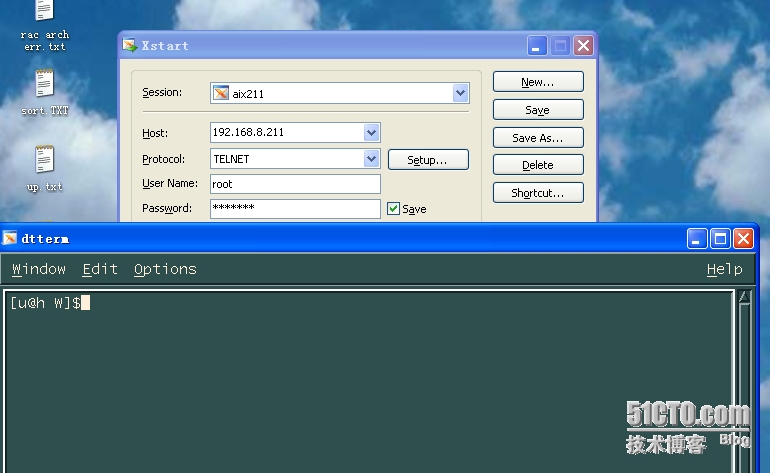Click the dtterm scrollbar up arrow
This screenshot has width=770, height=473.
[x=744, y=297]
